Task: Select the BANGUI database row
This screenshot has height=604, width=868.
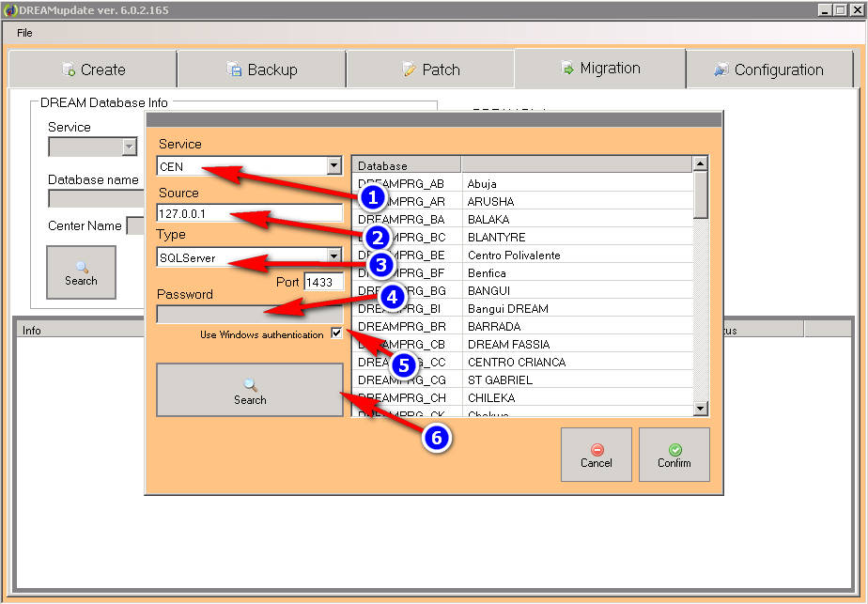Action: point(522,290)
